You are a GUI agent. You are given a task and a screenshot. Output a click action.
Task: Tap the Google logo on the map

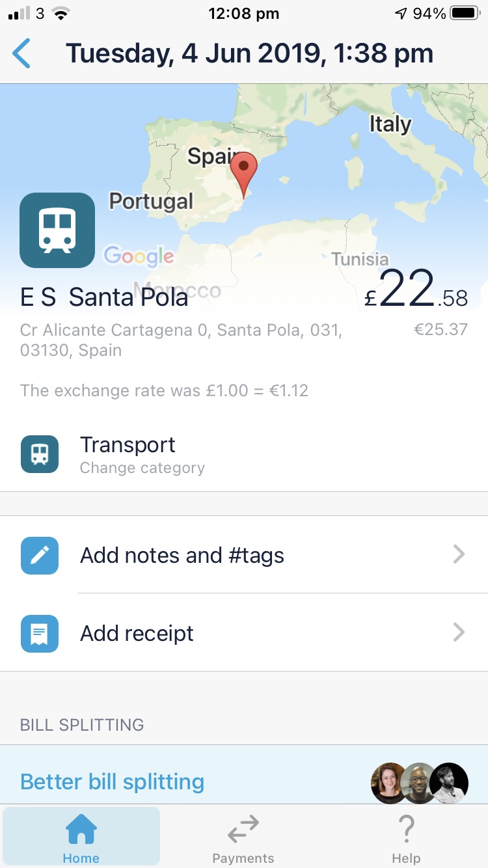[x=139, y=256]
